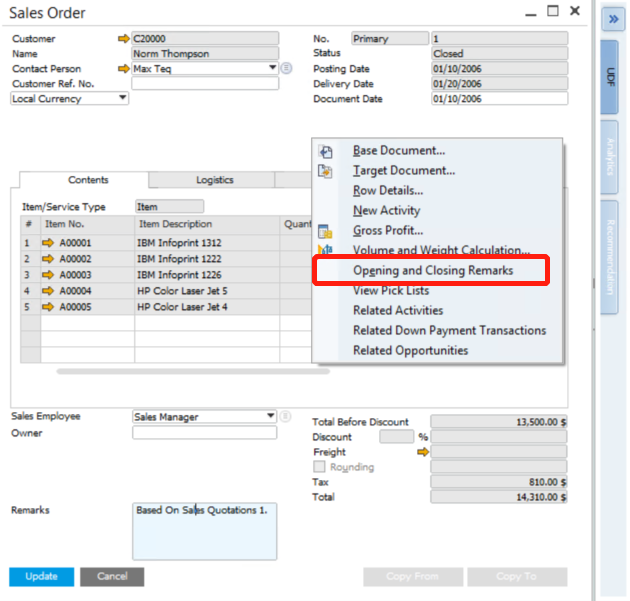Image resolution: width=630 pixels, height=601 pixels.
Task: Click the Customer link arrow for C20000
Action: tap(123, 39)
